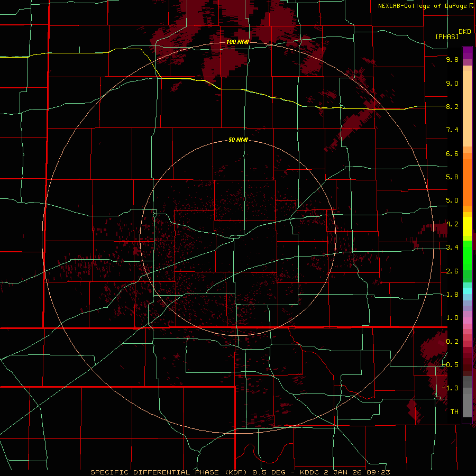Click the 0.2 value on the color scale

tap(452, 342)
